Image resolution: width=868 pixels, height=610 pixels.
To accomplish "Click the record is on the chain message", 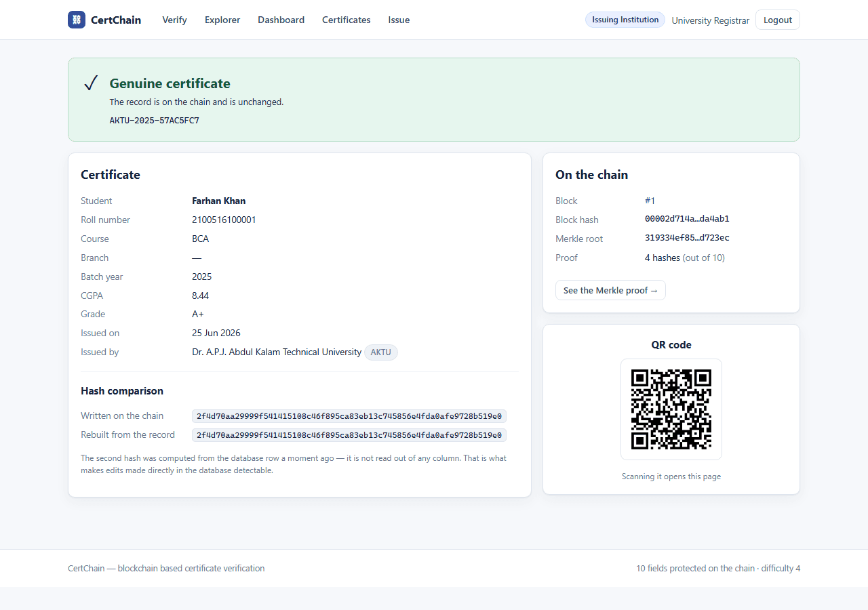I will coord(197,102).
